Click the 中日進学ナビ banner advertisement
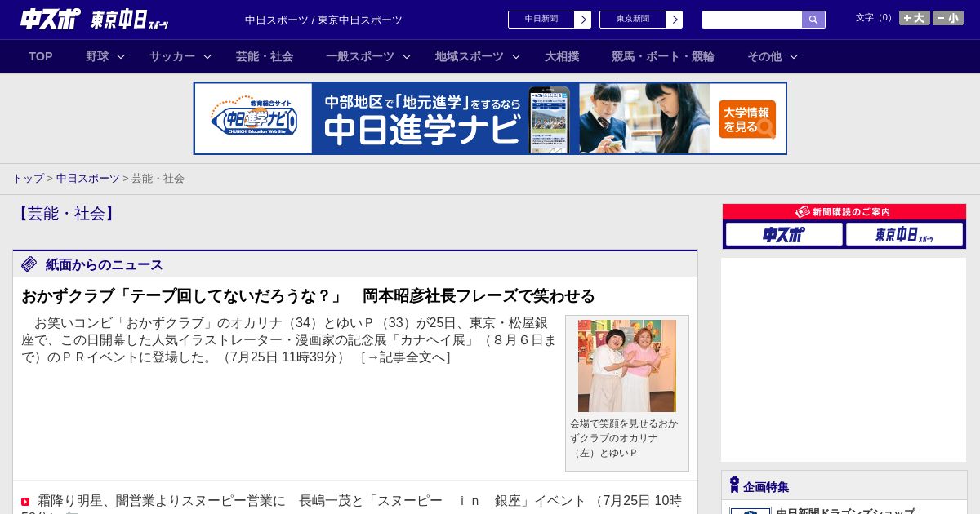The width and height of the screenshot is (980, 514). coord(490,118)
